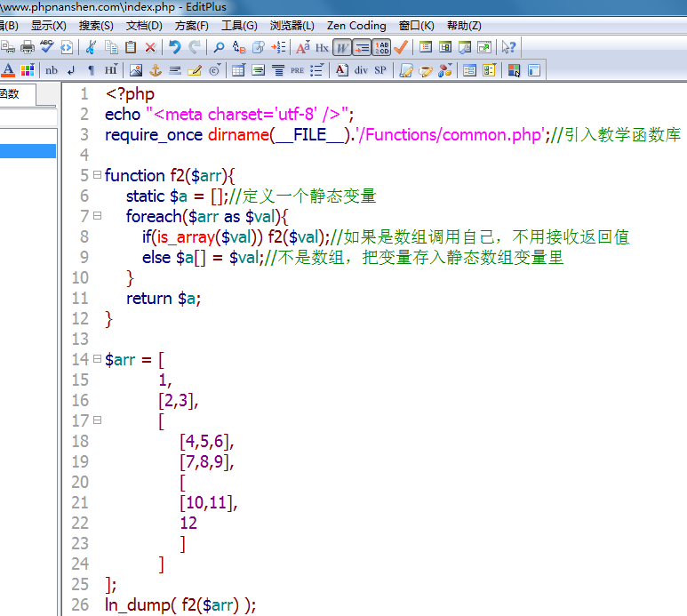
Task: Click the Print toolbar icon
Action: tap(28, 47)
